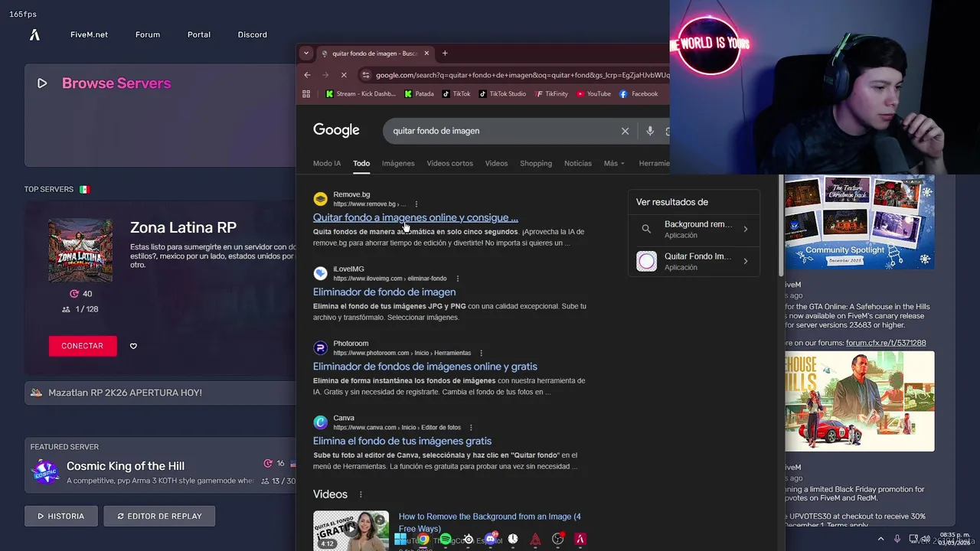Favorite Zona Latina RP with heart icon

click(x=133, y=346)
